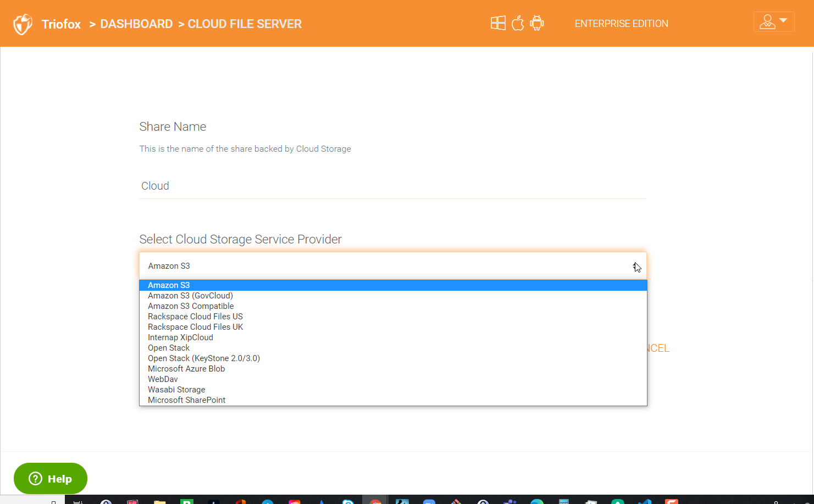
Task: Select Internap XipCloud provider
Action: 393,337
